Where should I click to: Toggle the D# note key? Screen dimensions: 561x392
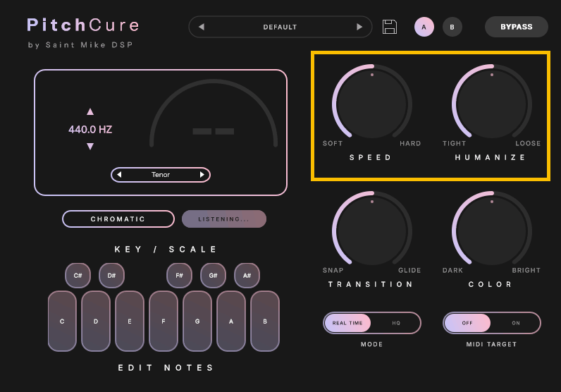(x=111, y=275)
